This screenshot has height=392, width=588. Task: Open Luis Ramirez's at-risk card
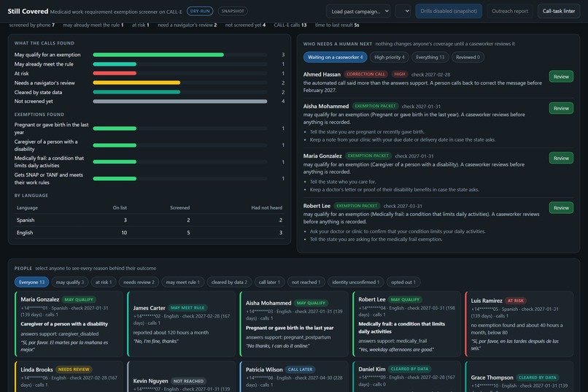pyautogui.click(x=519, y=324)
